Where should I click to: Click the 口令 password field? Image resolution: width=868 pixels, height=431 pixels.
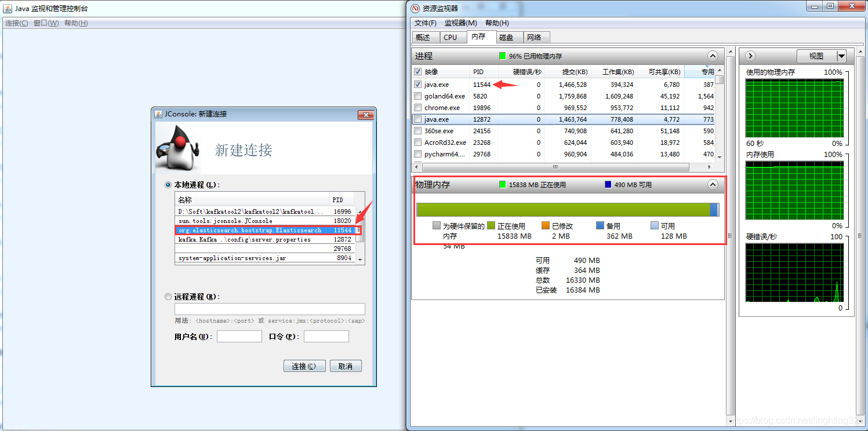click(x=326, y=337)
